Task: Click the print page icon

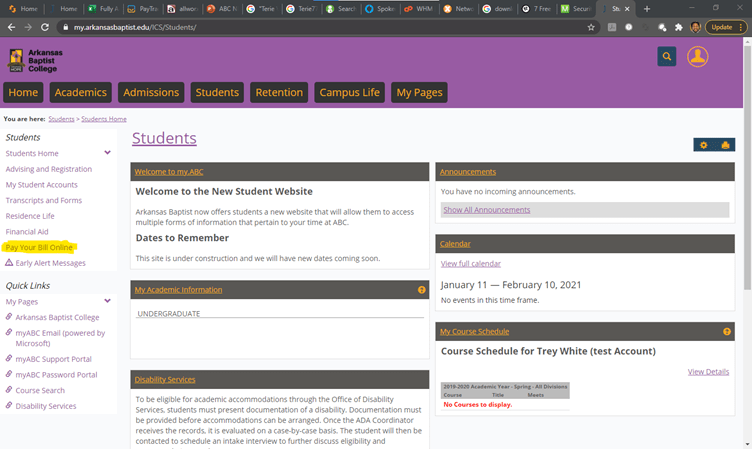Action: (x=725, y=145)
